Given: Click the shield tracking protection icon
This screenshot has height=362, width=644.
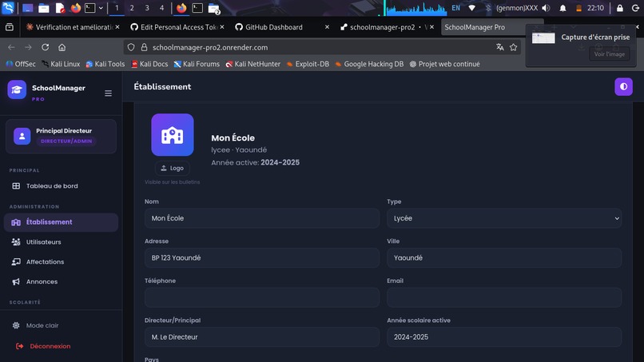Looking at the screenshot, I should [131, 47].
